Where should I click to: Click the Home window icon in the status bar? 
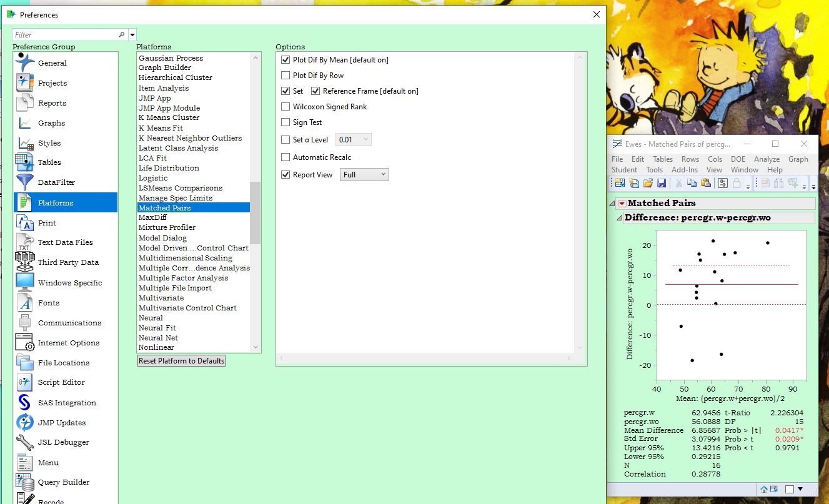coord(763,489)
